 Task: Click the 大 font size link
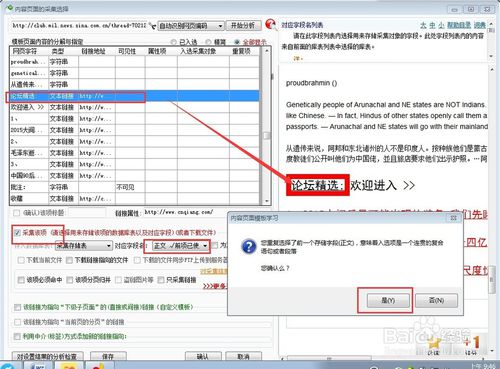click(x=423, y=25)
